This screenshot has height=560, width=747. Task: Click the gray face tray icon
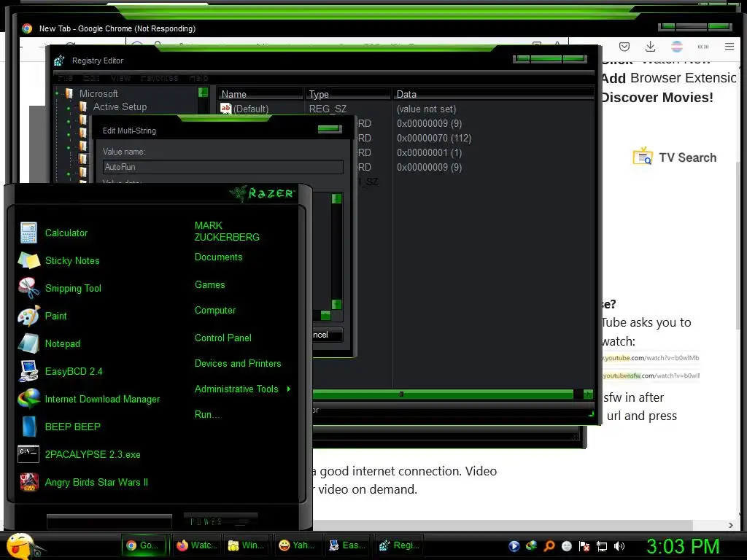(x=566, y=545)
